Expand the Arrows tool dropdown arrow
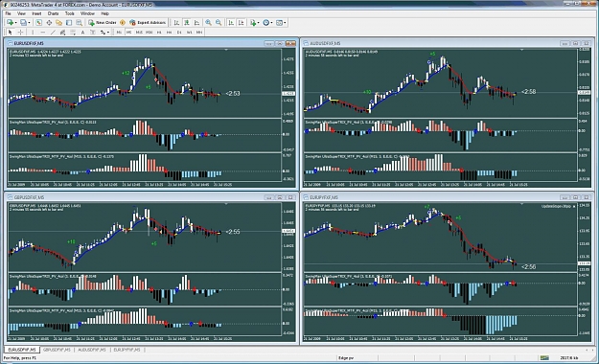 108,32
